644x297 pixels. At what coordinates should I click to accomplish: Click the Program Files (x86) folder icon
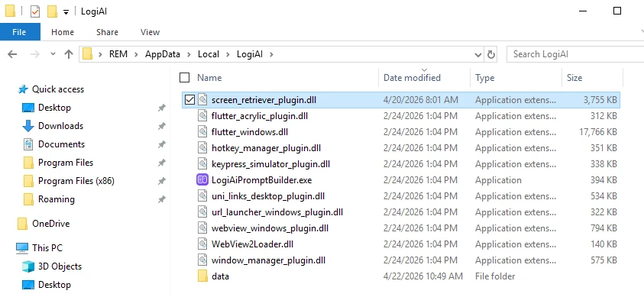(x=28, y=181)
